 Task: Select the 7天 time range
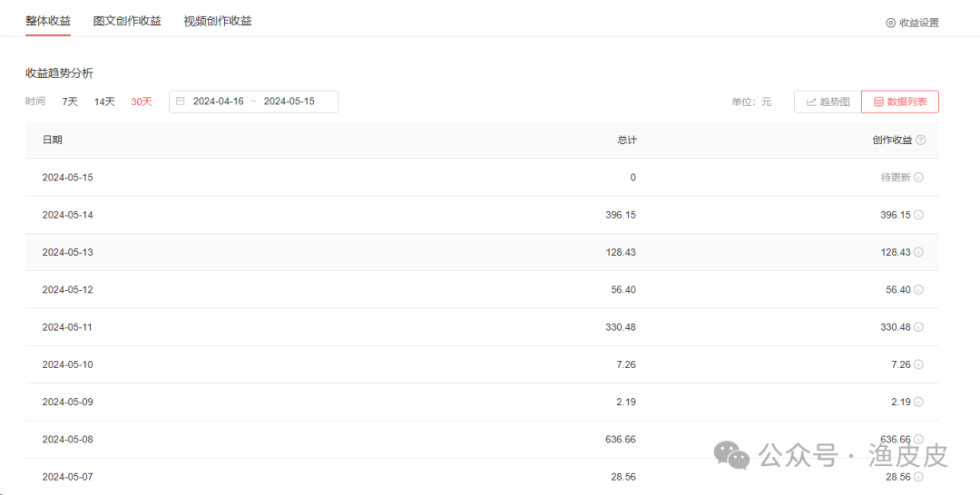70,102
